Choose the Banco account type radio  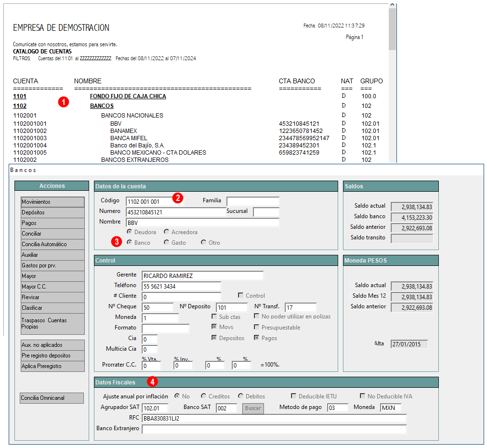point(130,242)
